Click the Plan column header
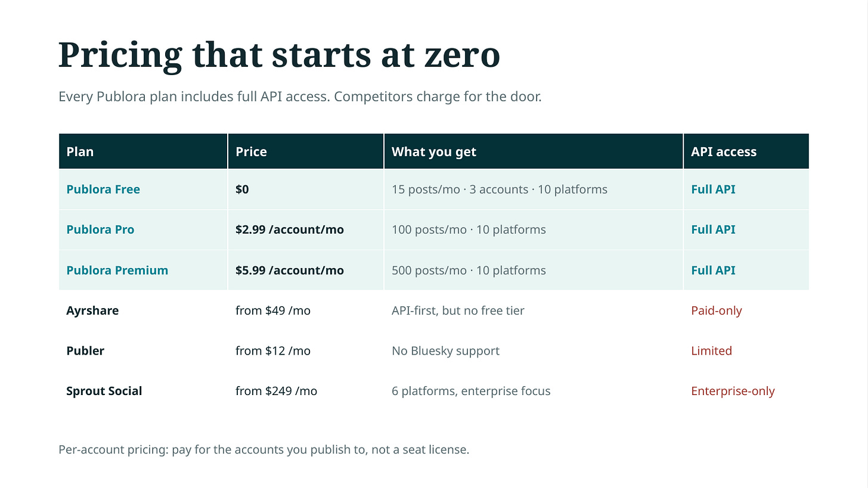The image size is (868, 488). (x=80, y=151)
